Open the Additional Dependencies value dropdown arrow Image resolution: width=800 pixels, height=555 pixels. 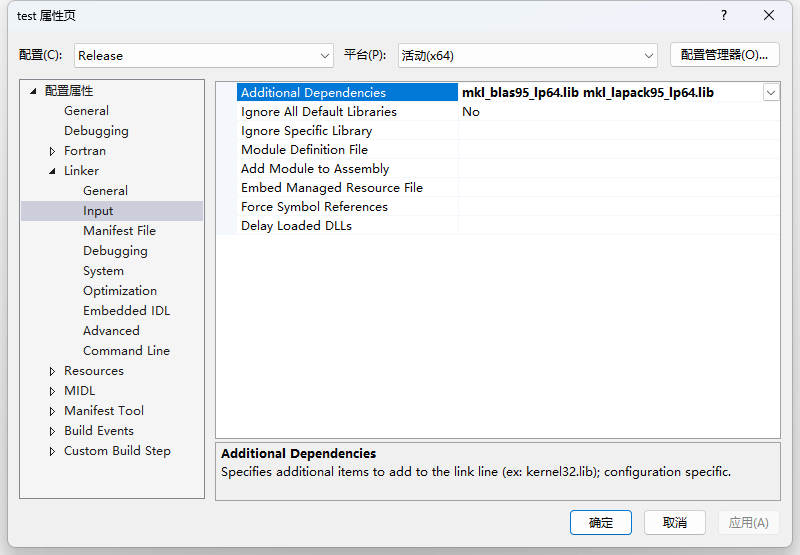tap(771, 93)
